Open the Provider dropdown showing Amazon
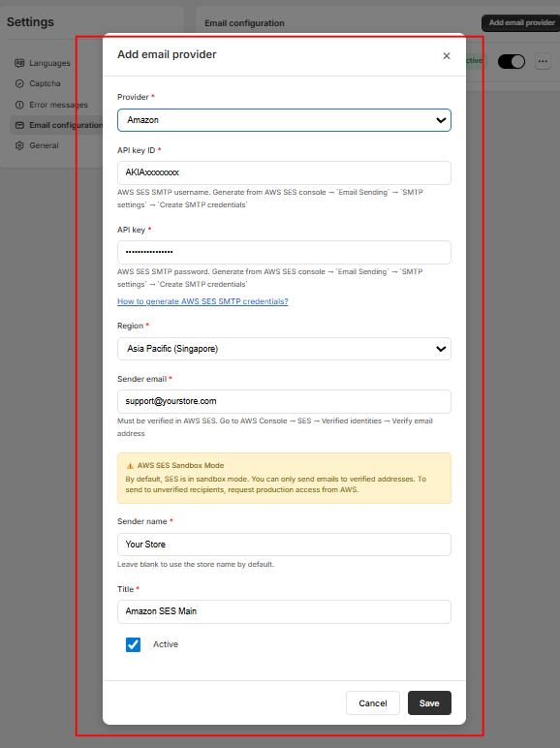Viewport: 560px width, 748px height. coord(284,120)
